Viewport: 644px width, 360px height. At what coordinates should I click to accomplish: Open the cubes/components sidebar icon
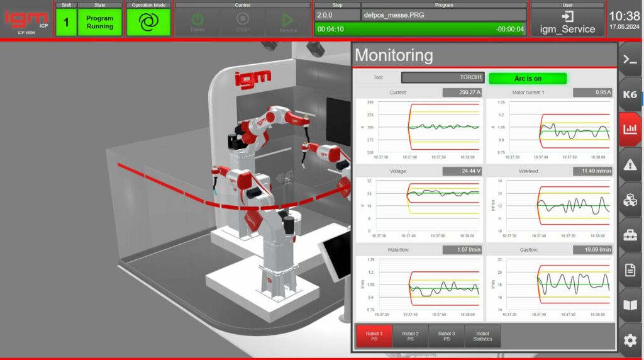[x=630, y=200]
